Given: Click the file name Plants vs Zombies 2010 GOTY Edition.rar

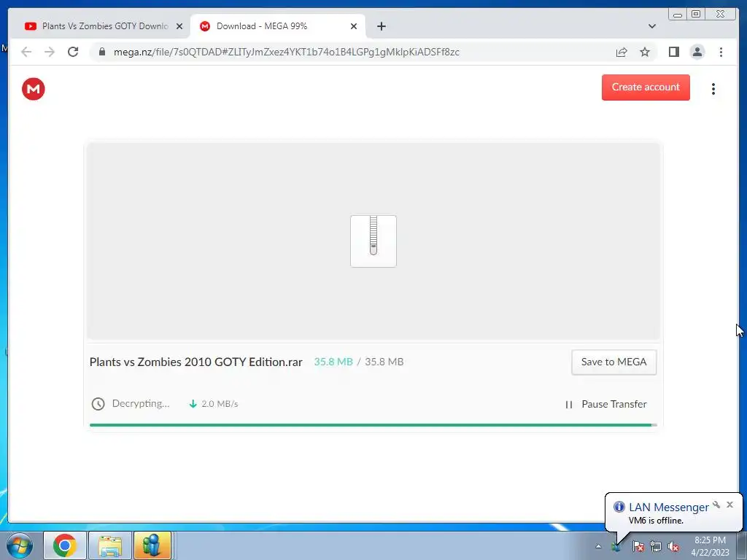Looking at the screenshot, I should (x=196, y=362).
